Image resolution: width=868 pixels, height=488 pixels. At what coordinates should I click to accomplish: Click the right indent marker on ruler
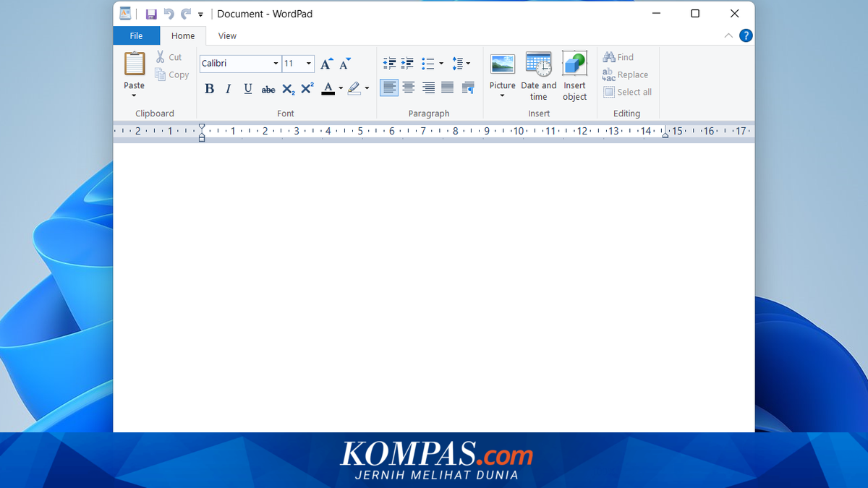665,134
